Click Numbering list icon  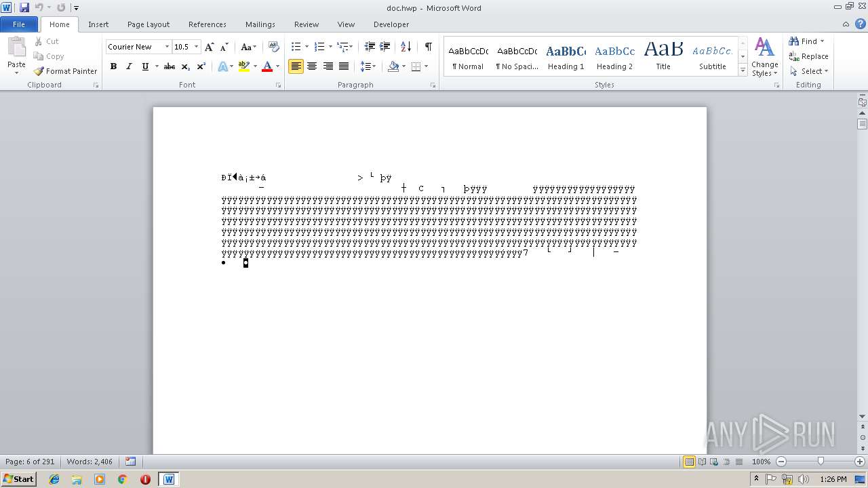[x=319, y=47]
